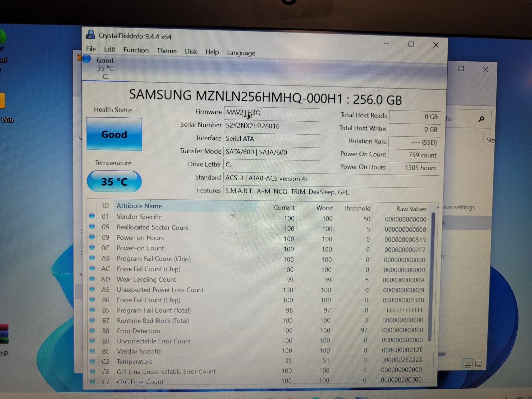532x399 pixels.
Task: Open the Disk menu
Action: click(191, 52)
